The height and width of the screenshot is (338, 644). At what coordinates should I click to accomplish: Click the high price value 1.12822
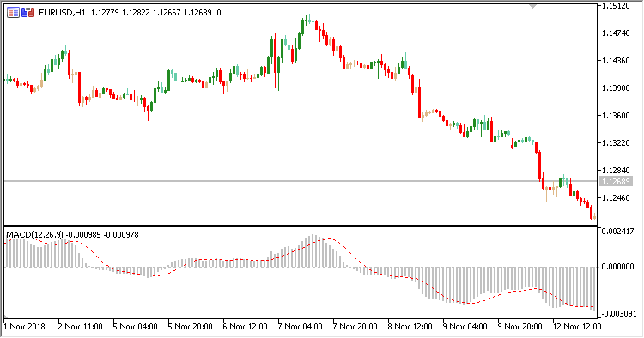(136, 13)
